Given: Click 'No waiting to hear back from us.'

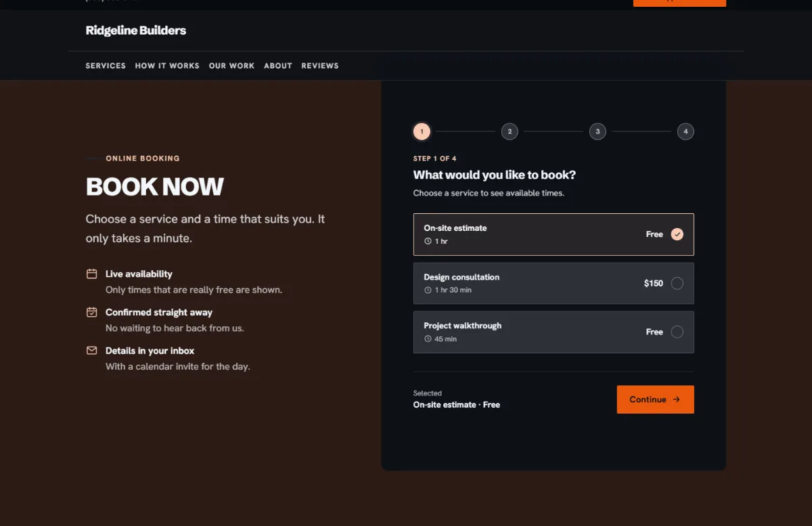Looking at the screenshot, I should pos(175,328).
